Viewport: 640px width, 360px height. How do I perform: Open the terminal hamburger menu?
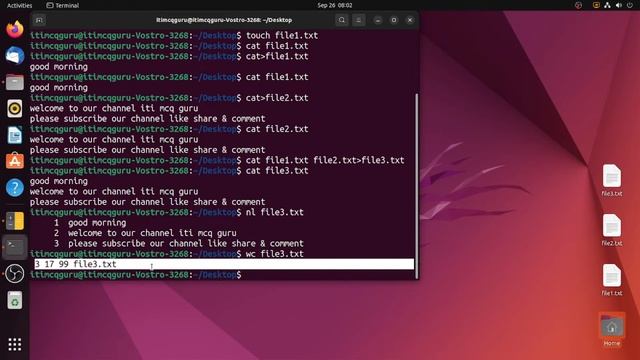point(358,20)
